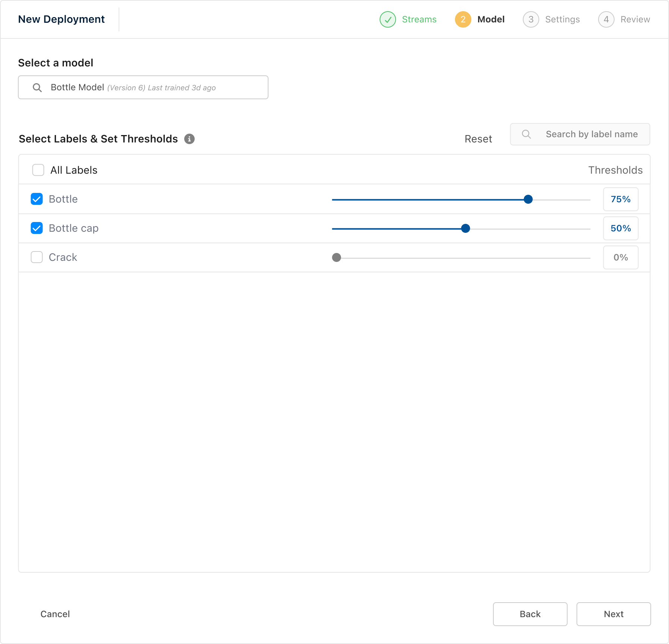This screenshot has height=644, width=669.
Task: Click the step 4 Review circle icon
Action: (x=606, y=19)
